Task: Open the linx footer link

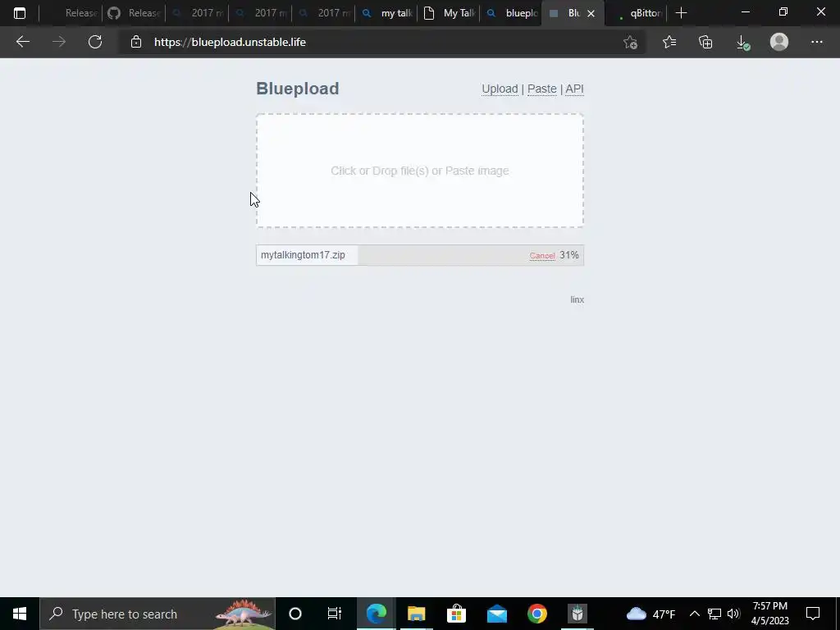Action: 577,299
